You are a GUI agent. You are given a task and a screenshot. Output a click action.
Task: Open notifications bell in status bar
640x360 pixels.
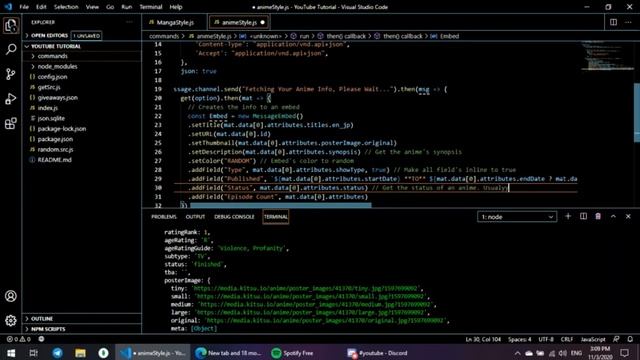tap(630, 339)
